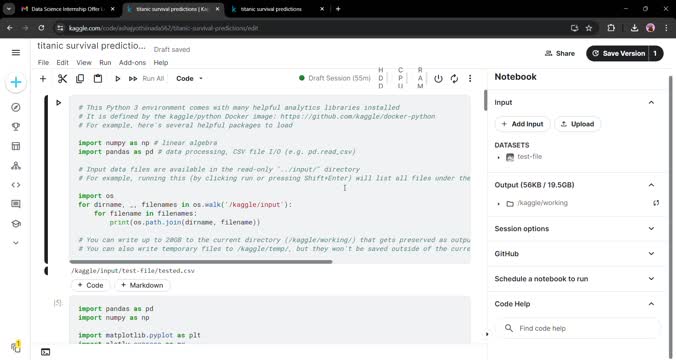Cut the selected cell with scissors icon
This screenshot has width=676, height=360.
pyautogui.click(x=63, y=78)
